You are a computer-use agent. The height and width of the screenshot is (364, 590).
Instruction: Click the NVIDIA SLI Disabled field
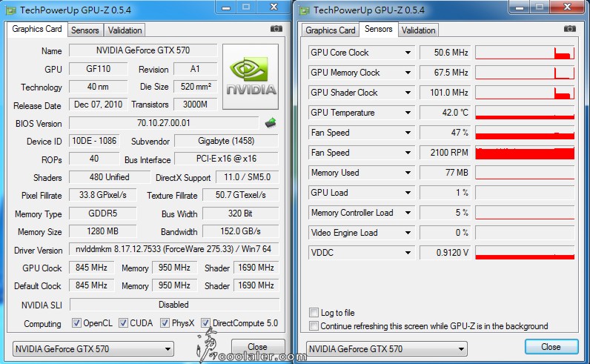pos(174,305)
